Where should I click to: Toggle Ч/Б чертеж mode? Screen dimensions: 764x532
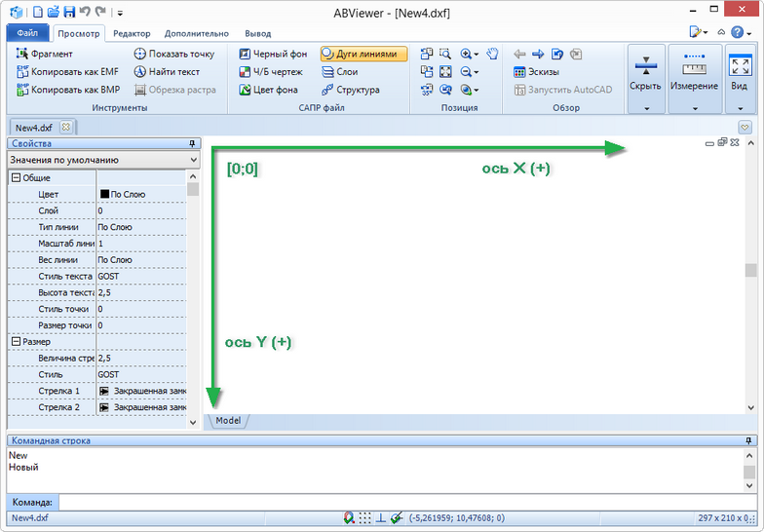270,72
